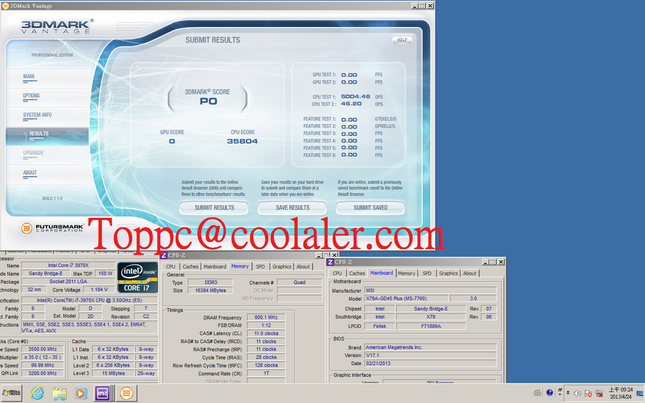The height and width of the screenshot is (403, 645).
Task: Click the 3DMark Vantage logo
Action: [x=57, y=27]
